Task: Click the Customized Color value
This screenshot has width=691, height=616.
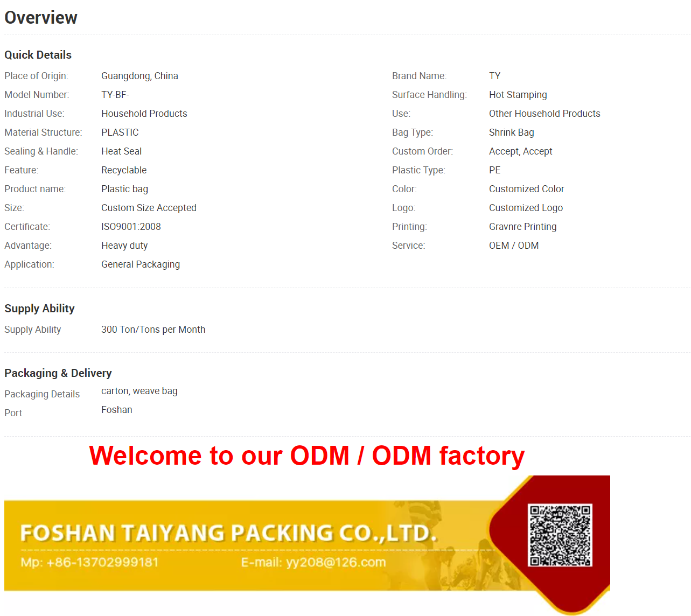Action: [527, 189]
